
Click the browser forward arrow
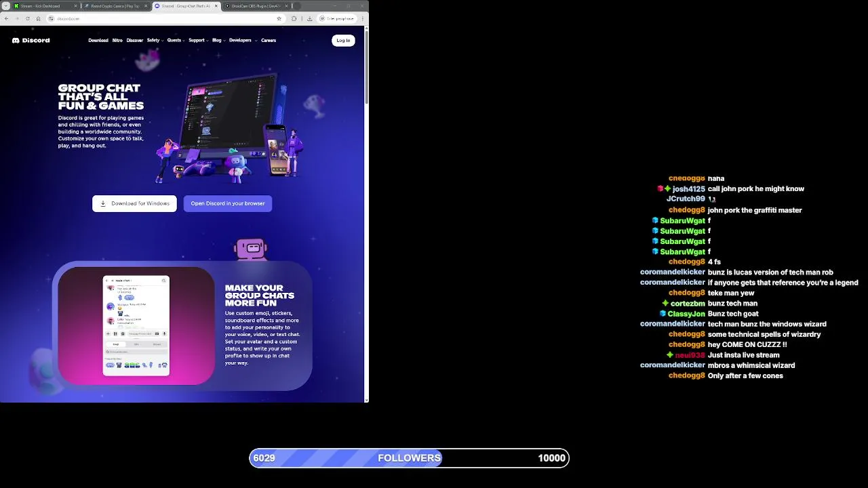tap(17, 18)
